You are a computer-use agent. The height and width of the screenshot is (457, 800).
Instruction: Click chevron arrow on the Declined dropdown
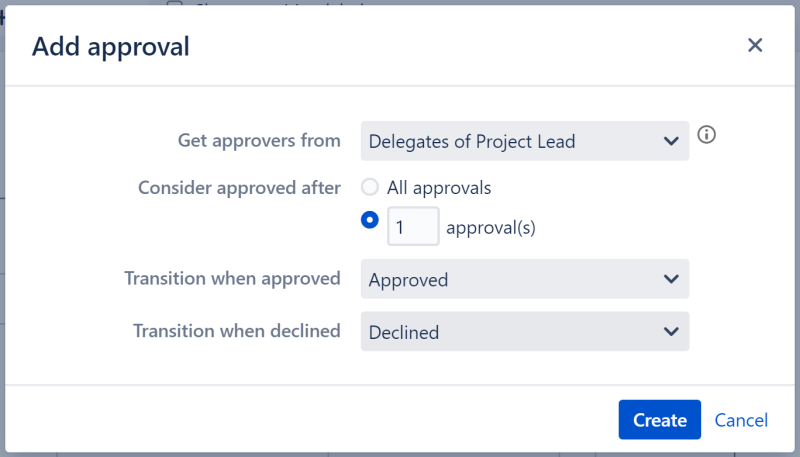pyautogui.click(x=671, y=331)
